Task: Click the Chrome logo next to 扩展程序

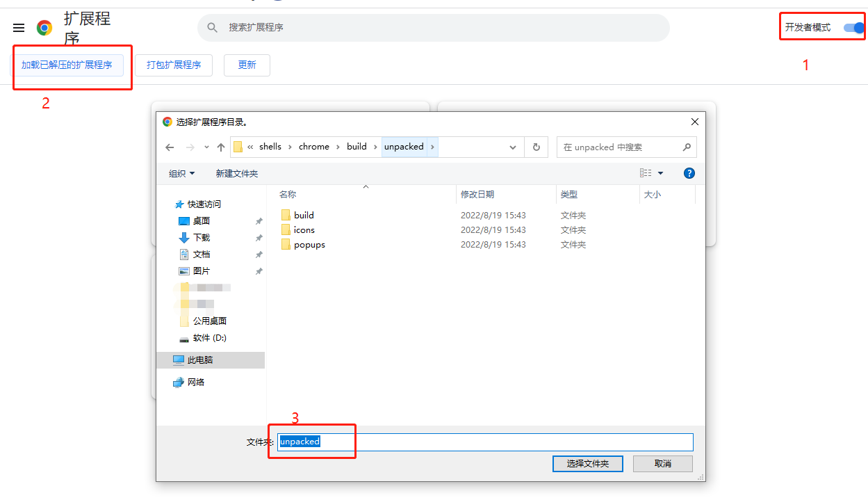Action: tap(44, 28)
